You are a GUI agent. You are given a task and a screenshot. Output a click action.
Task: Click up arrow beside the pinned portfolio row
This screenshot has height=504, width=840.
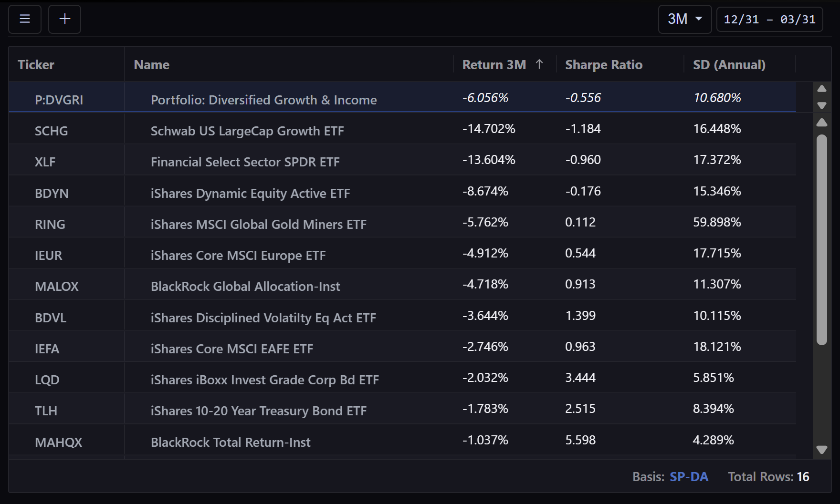(822, 89)
